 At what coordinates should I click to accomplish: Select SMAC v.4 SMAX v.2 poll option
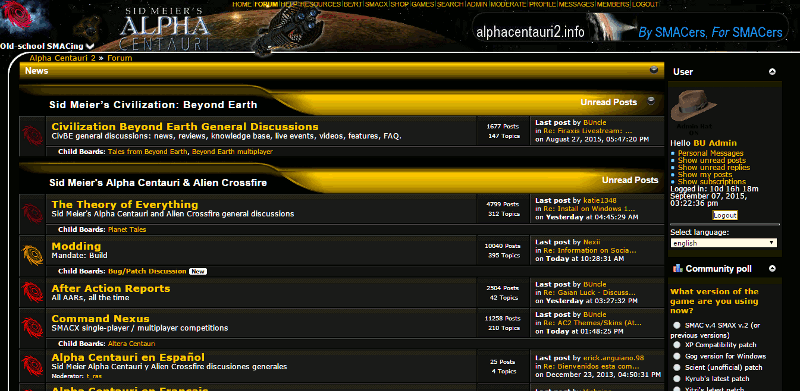click(x=677, y=325)
